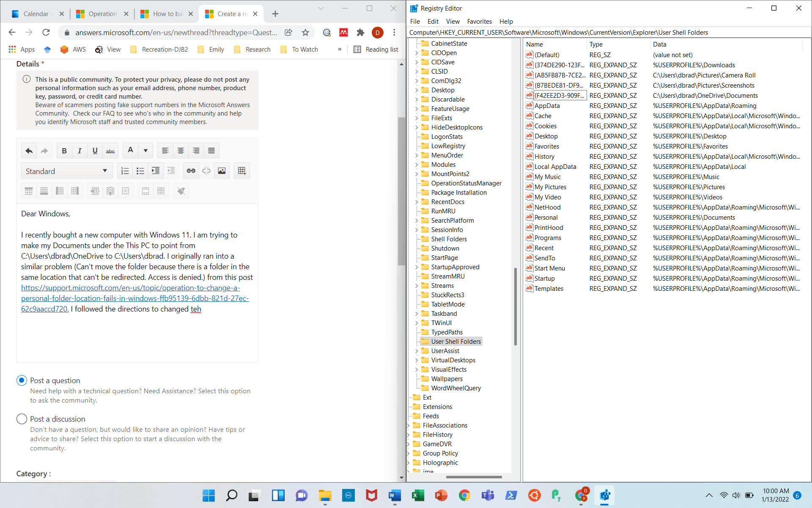The height and width of the screenshot is (508, 812).
Task: Open the support.microsoft.com link in the post
Action: (130, 288)
